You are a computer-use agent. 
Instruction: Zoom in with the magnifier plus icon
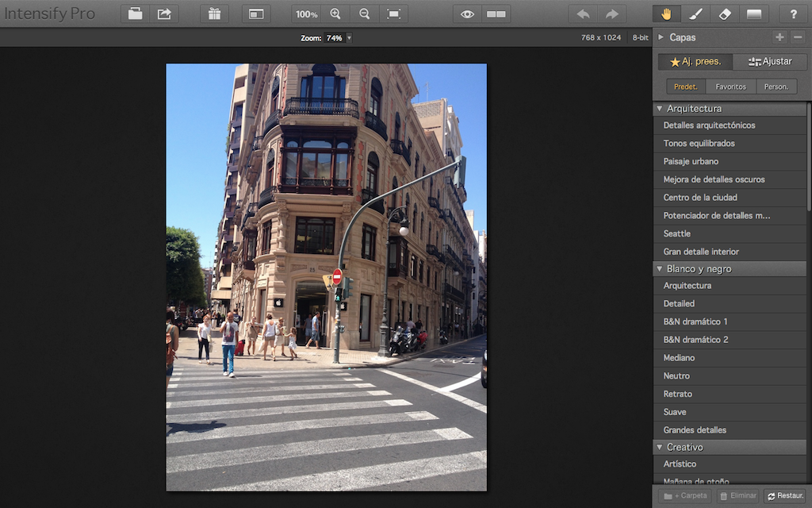(x=335, y=14)
